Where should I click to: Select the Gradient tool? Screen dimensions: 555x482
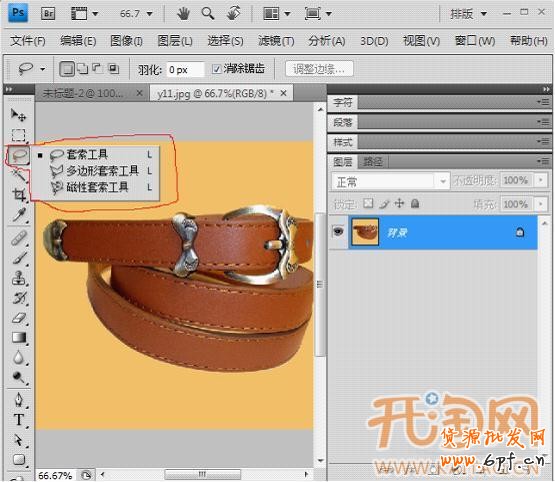[x=19, y=337]
